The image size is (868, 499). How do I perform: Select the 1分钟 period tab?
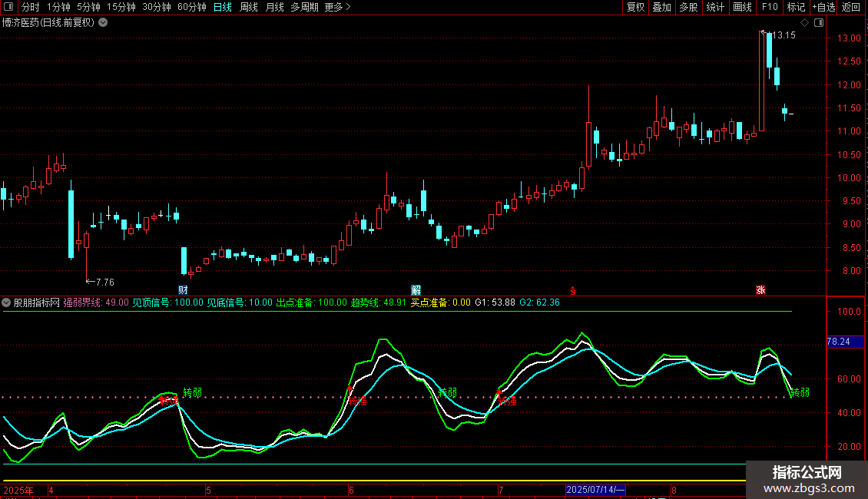point(58,7)
